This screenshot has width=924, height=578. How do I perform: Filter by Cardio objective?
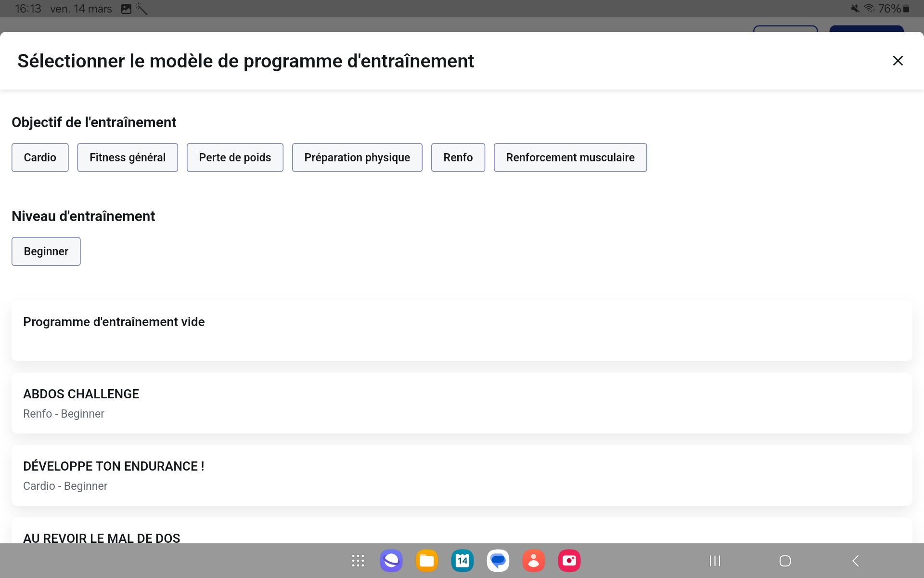pyautogui.click(x=40, y=158)
